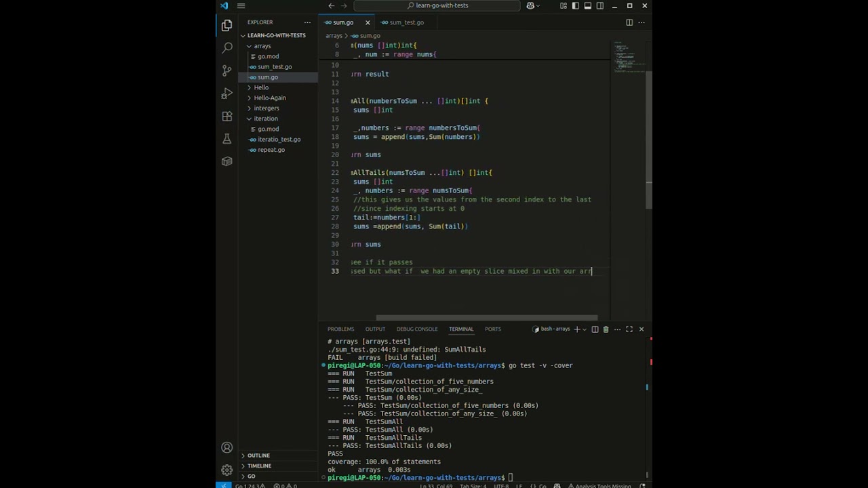This screenshot has height=488, width=868.
Task: Open the Search view in activity bar
Action: [x=226, y=48]
